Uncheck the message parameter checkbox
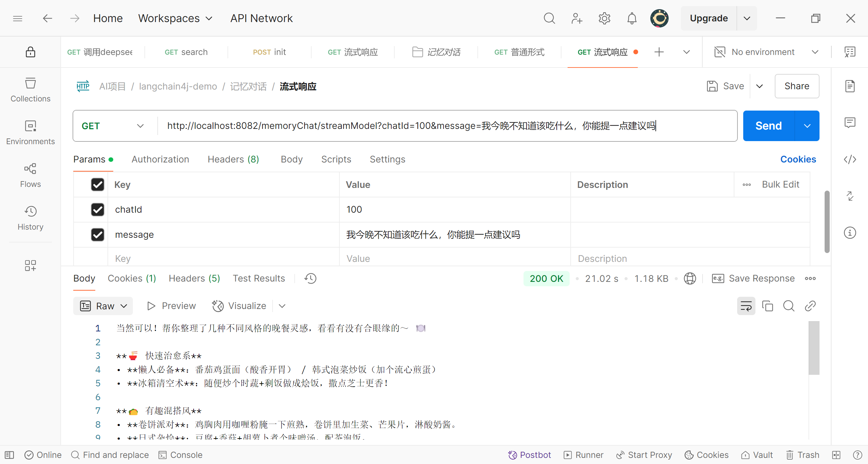Screen dimensions: 868x464 coord(98,235)
